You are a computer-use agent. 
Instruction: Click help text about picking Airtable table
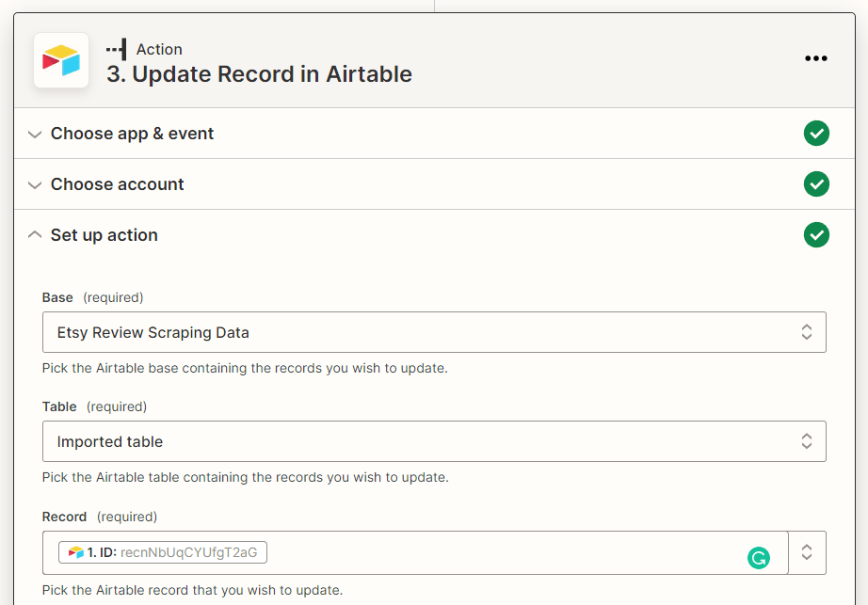[245, 477]
